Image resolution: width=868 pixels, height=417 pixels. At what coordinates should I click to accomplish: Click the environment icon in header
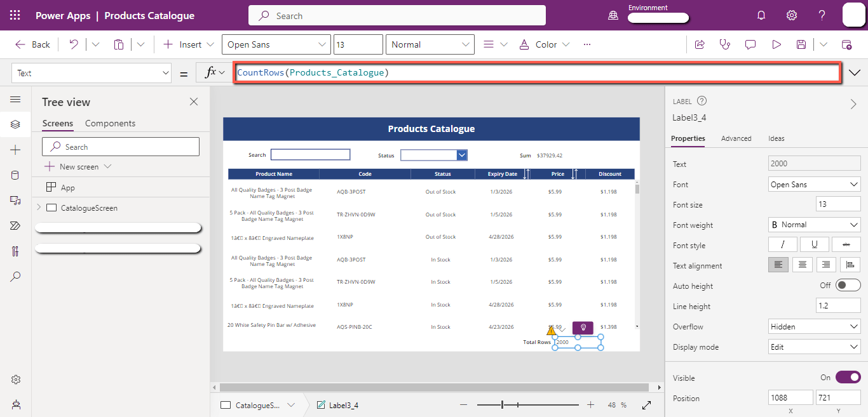point(613,16)
